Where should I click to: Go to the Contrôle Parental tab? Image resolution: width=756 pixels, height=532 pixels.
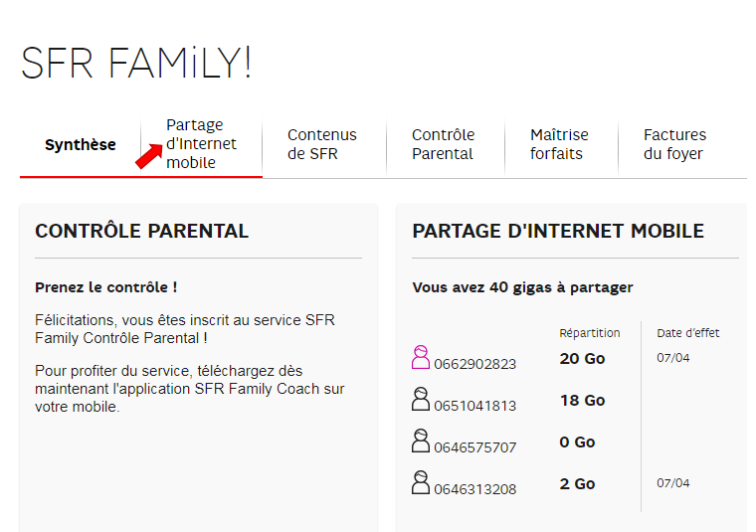pos(443,144)
